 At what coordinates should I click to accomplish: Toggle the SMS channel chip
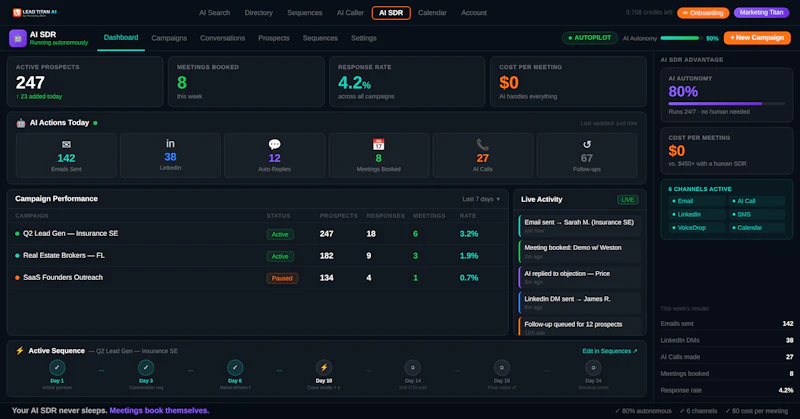[x=757, y=214]
